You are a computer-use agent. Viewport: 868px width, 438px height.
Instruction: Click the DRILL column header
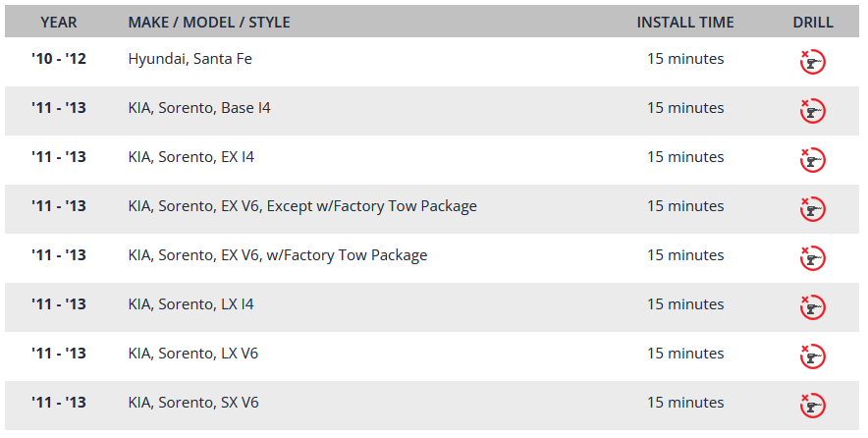pos(812,22)
